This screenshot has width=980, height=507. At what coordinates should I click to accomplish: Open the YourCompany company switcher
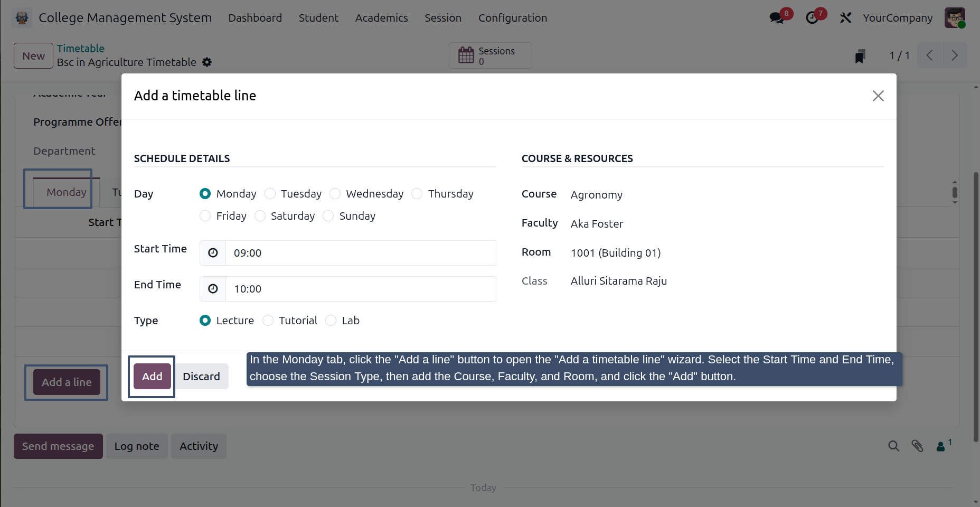[898, 18]
